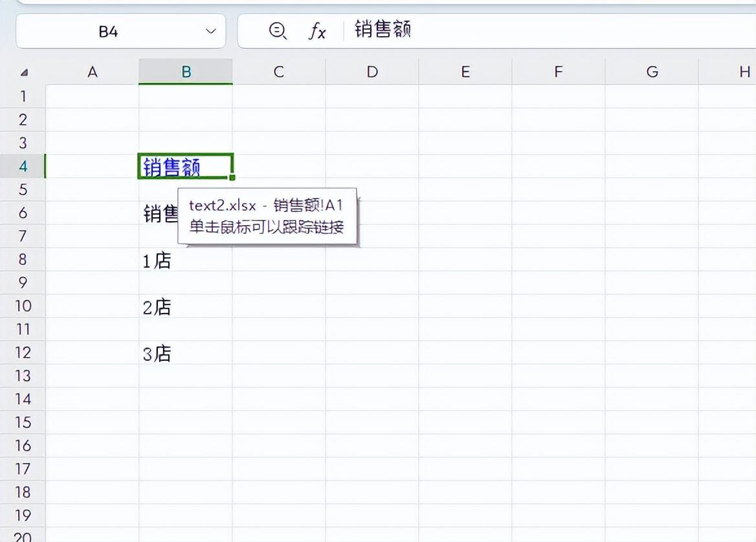Select the cell containing 3店
Image resolution: width=756 pixels, height=542 pixels.
tap(186, 353)
